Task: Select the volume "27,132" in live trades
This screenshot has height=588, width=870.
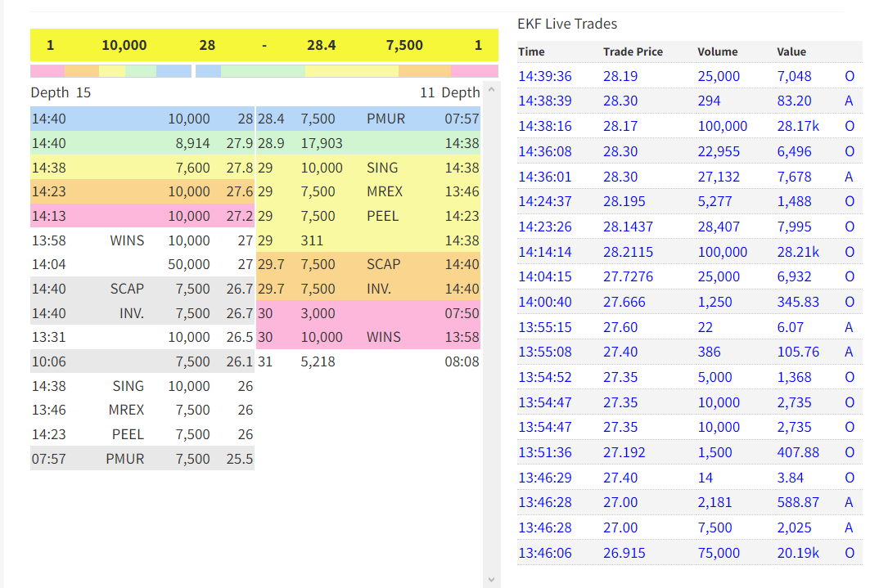Action: click(719, 177)
